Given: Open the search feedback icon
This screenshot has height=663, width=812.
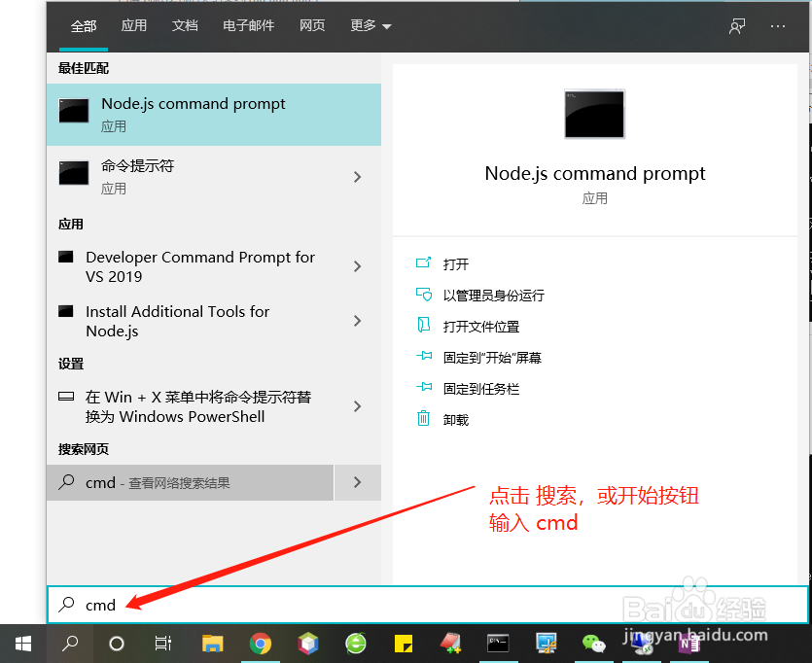Looking at the screenshot, I should click(737, 26).
